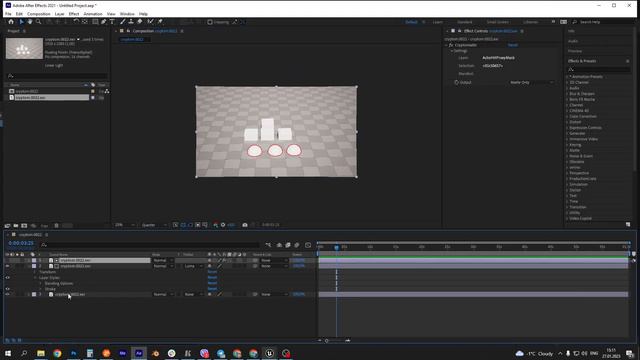Image resolution: width=640 pixels, height=360 pixels.
Task: Open the Graph Editor in timeline
Action: point(308,245)
